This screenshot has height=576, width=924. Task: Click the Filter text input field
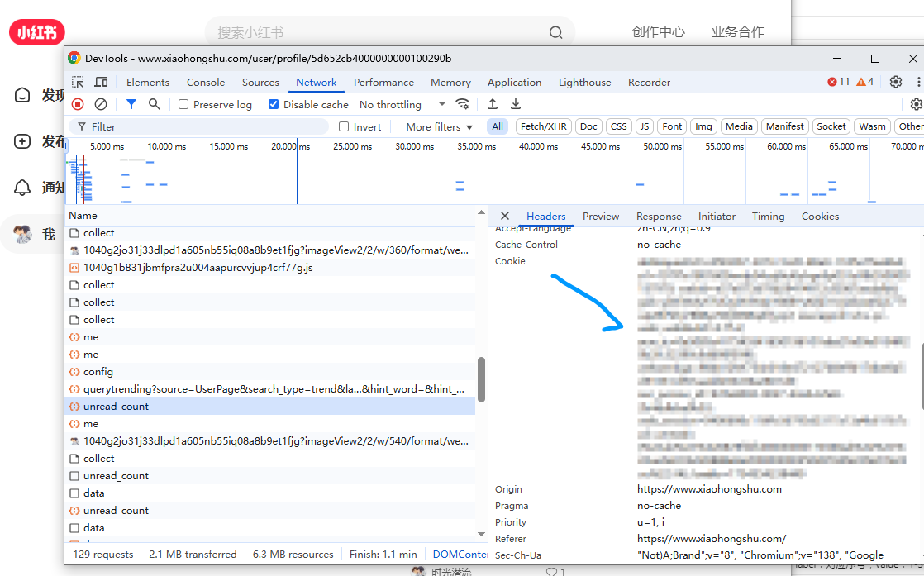[207, 127]
